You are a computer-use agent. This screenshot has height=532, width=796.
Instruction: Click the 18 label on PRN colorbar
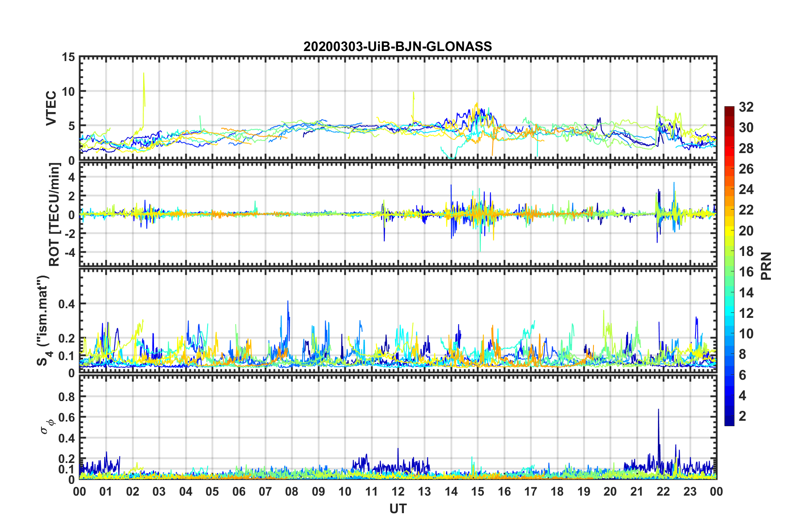coord(746,251)
